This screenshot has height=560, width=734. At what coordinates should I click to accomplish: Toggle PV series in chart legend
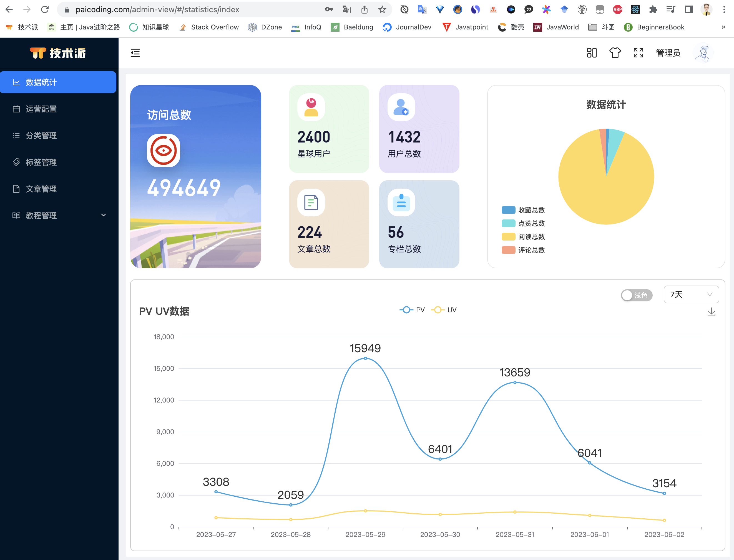(412, 310)
